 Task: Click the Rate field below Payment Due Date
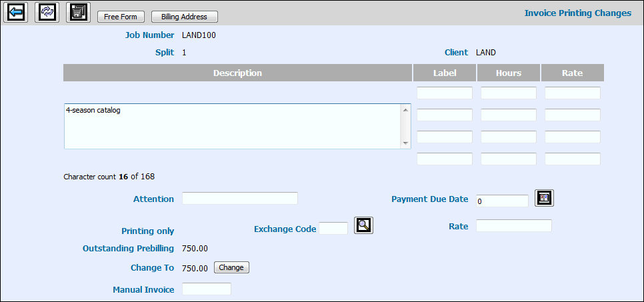(513, 226)
